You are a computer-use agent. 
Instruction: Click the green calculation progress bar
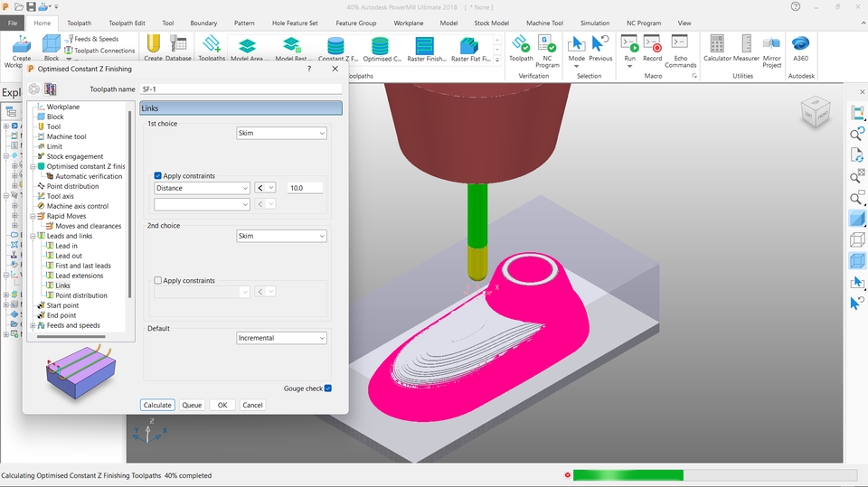pos(627,475)
